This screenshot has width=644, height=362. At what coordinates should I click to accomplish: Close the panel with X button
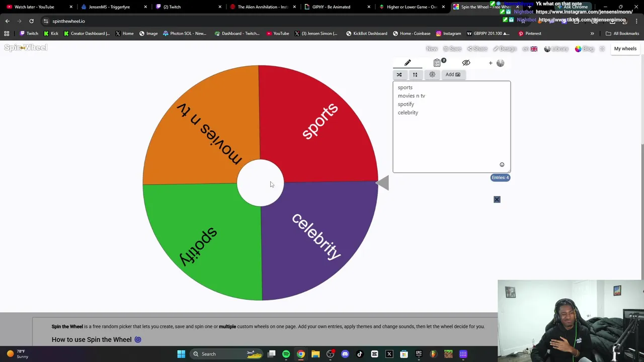click(497, 200)
